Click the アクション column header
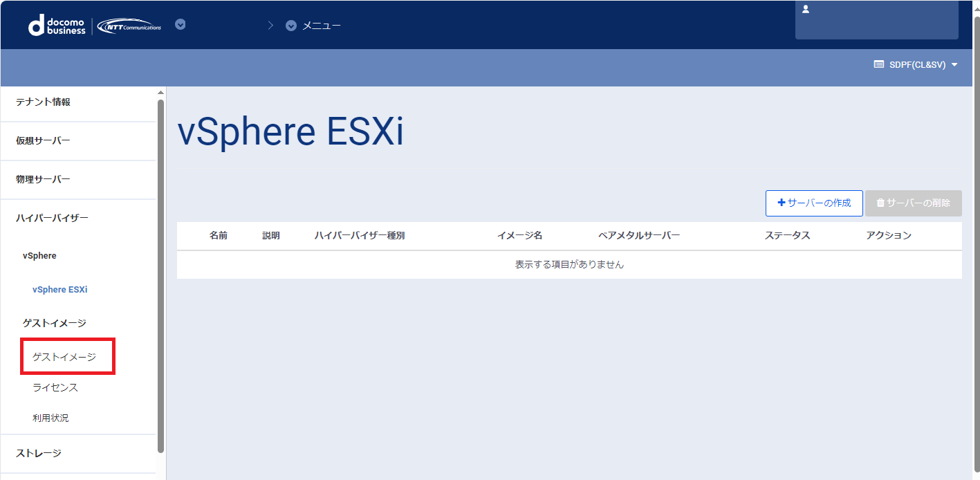980x480 pixels. (889, 236)
